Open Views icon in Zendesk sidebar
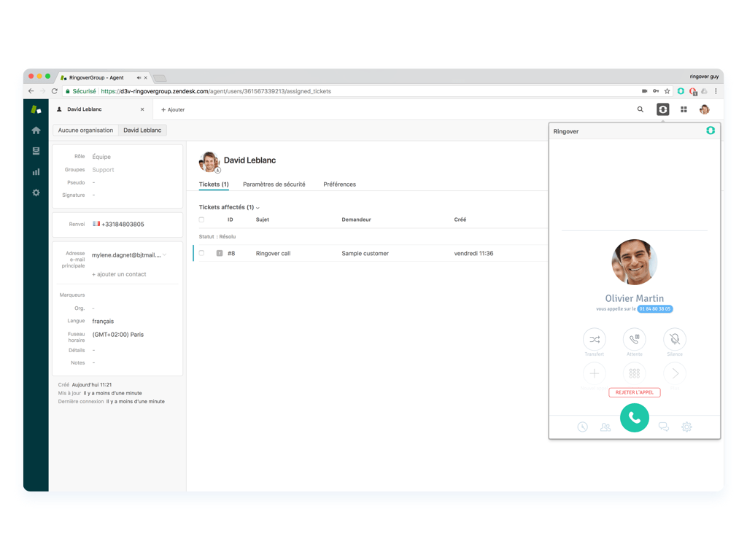 click(x=36, y=151)
